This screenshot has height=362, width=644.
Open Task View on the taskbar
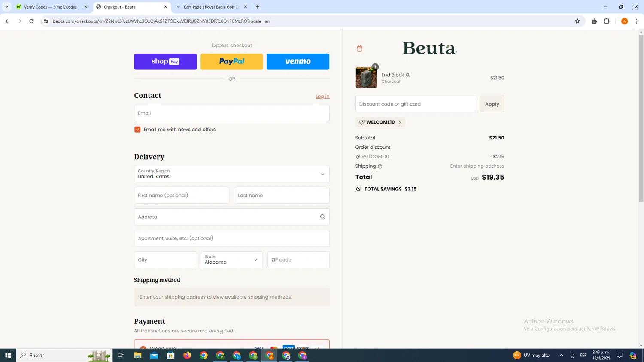coord(121,355)
